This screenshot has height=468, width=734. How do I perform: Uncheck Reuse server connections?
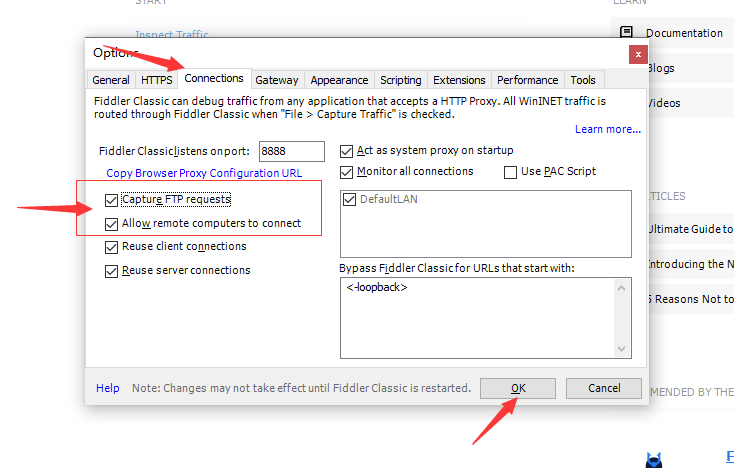point(111,271)
